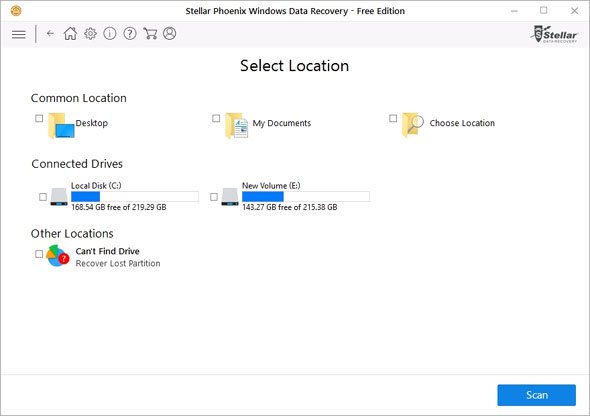Click the Home icon in toolbar
590x416 pixels.
click(70, 33)
